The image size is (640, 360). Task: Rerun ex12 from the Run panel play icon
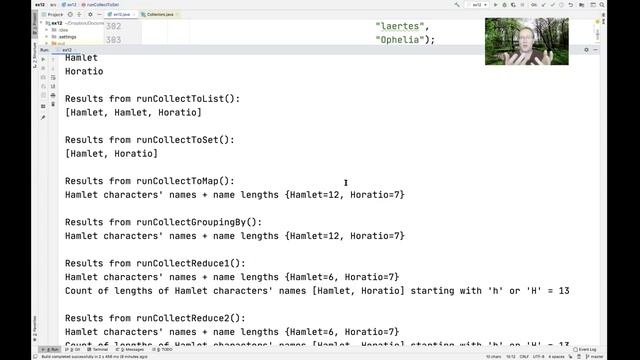(x=43, y=59)
